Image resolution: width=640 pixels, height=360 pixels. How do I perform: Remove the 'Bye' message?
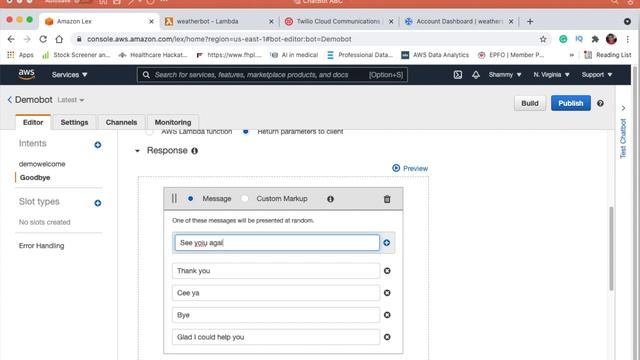[x=387, y=315]
